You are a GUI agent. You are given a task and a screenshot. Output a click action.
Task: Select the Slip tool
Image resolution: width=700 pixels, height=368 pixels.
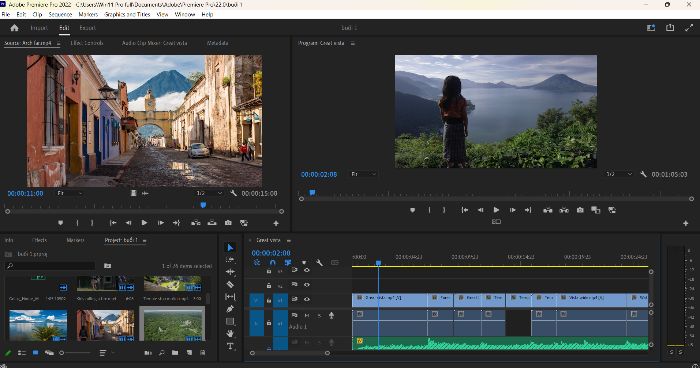click(x=230, y=297)
